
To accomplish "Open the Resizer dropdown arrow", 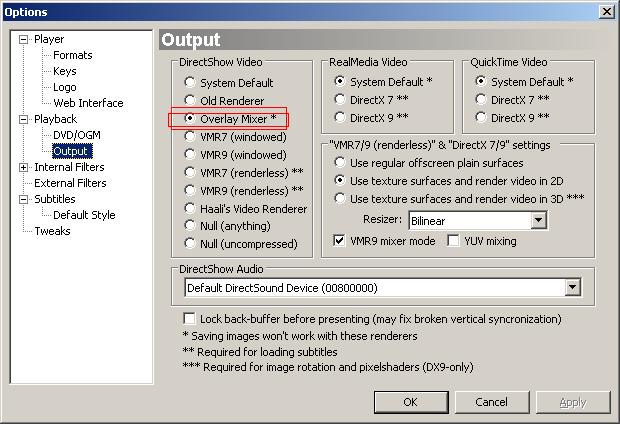I will coord(539,220).
